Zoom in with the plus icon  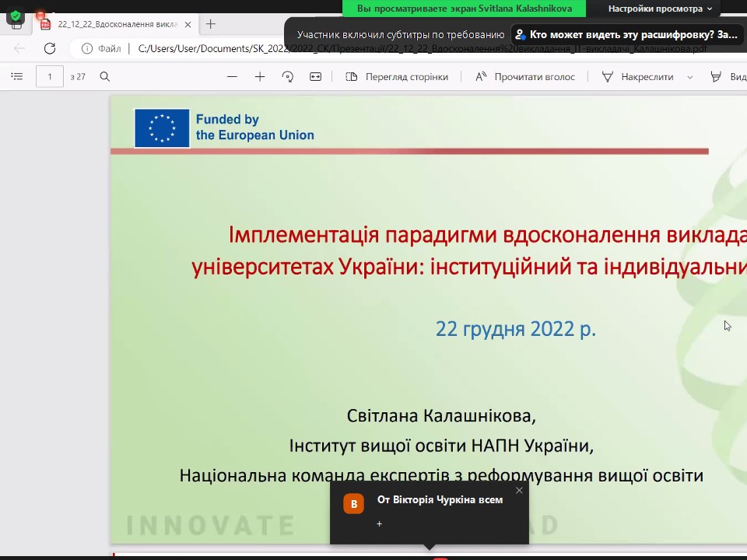(260, 77)
